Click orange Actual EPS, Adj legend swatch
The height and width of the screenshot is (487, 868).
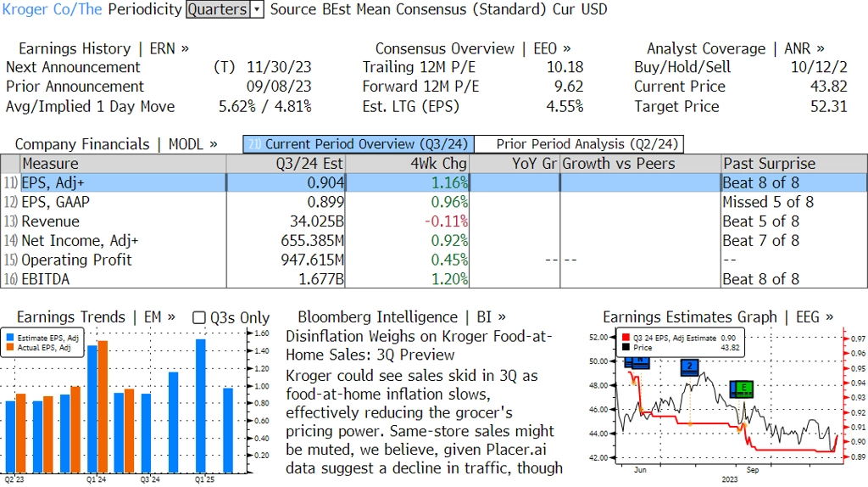point(10,347)
